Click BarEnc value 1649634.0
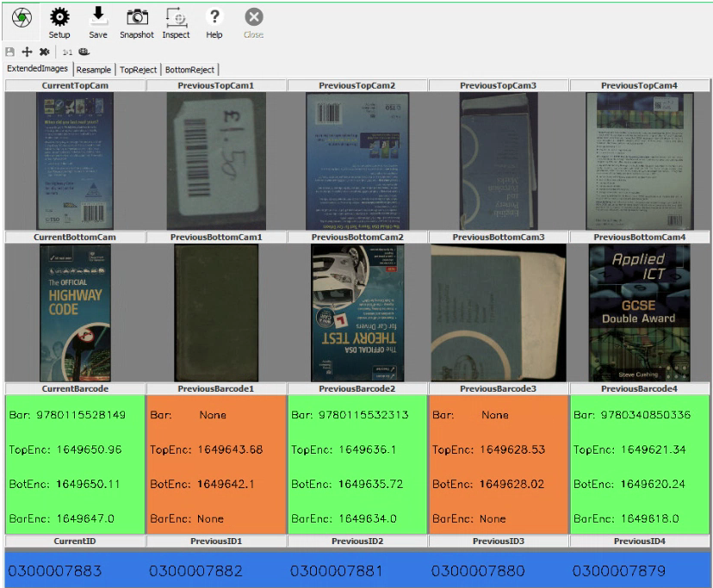This screenshot has width=713, height=588. tap(368, 518)
